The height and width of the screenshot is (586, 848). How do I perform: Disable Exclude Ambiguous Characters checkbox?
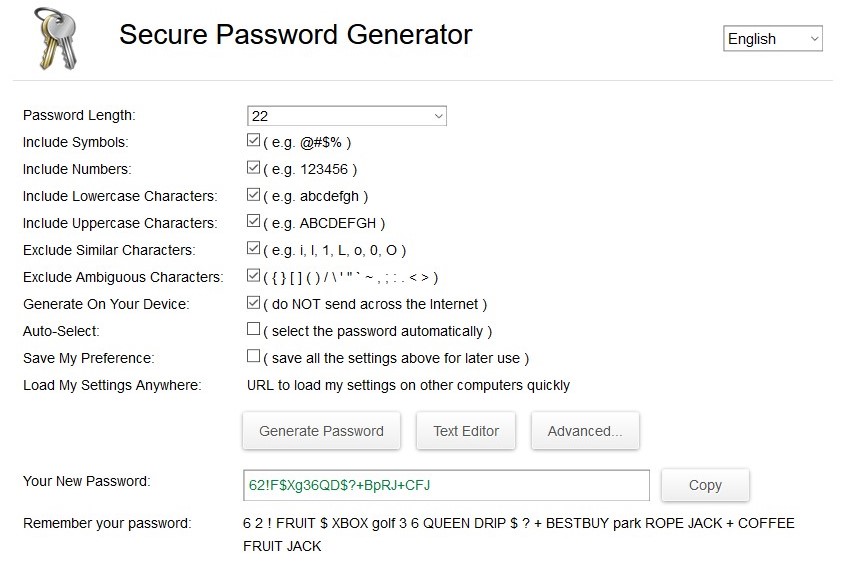pos(253,275)
